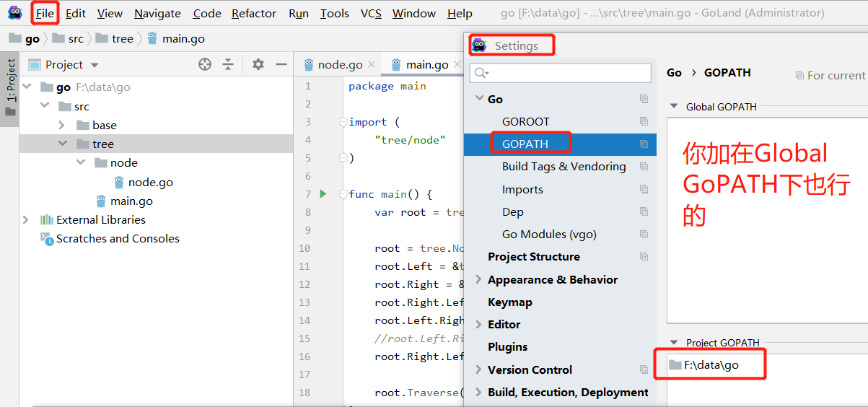Select Imports in Settings
Image resolution: width=868 pixels, height=407 pixels.
[522, 189]
